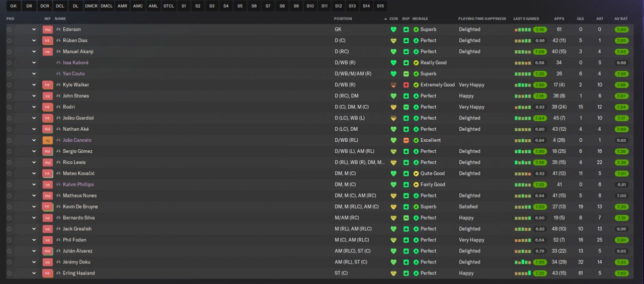Click Erling Haaland's last 5 games form bars
The image size is (644, 284).
[523, 273]
